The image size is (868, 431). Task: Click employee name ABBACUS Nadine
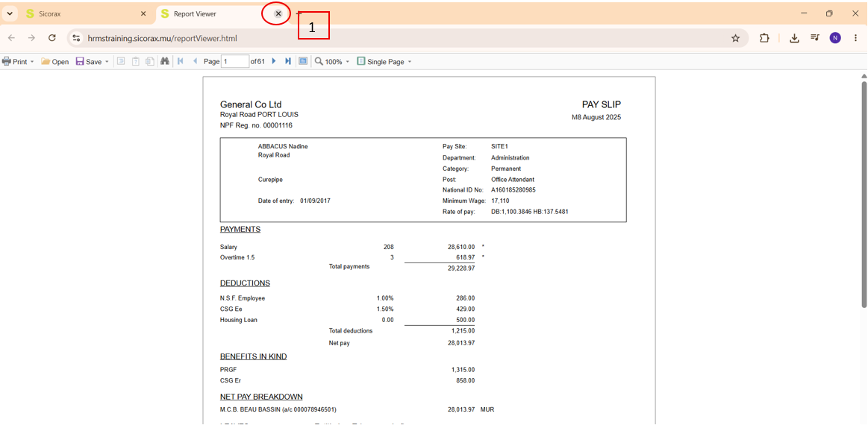(283, 147)
